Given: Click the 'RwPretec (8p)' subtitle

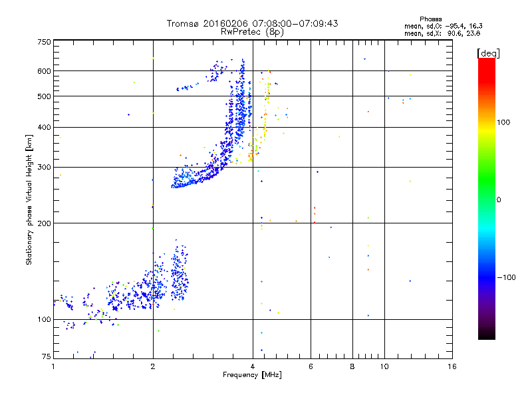Looking at the screenshot, I should pos(252,32).
